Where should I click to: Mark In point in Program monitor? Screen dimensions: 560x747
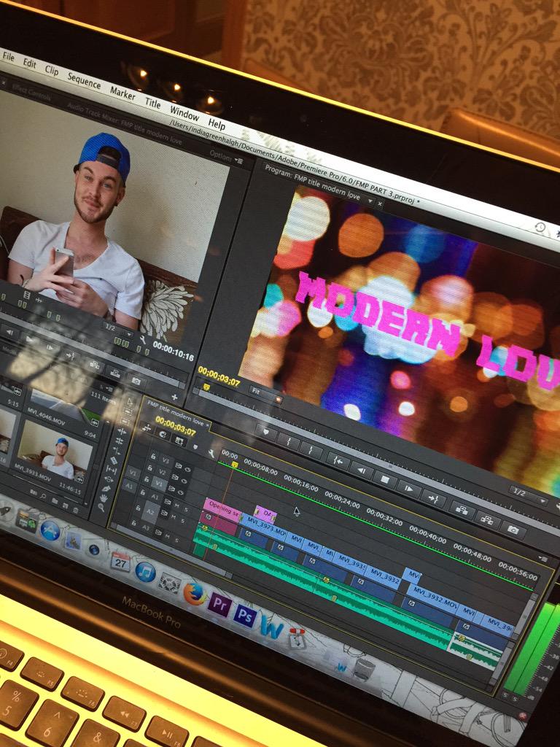point(288,441)
